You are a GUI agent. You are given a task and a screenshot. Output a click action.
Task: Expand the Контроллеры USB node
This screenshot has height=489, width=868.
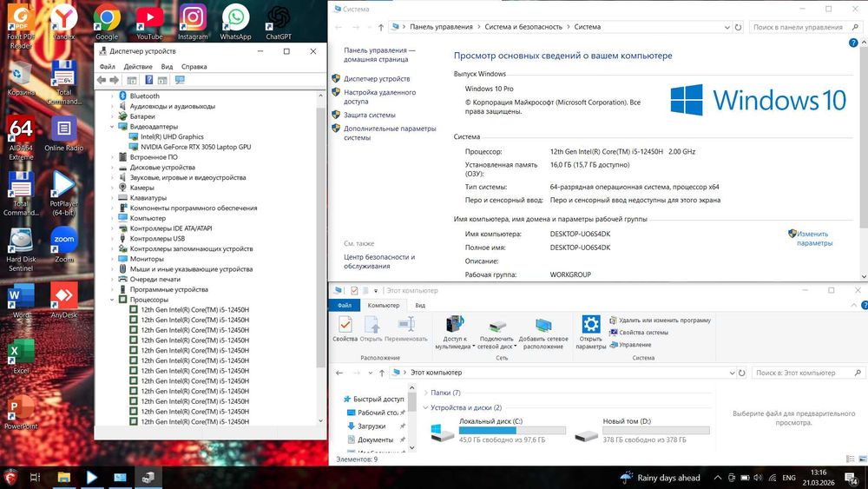coord(112,239)
